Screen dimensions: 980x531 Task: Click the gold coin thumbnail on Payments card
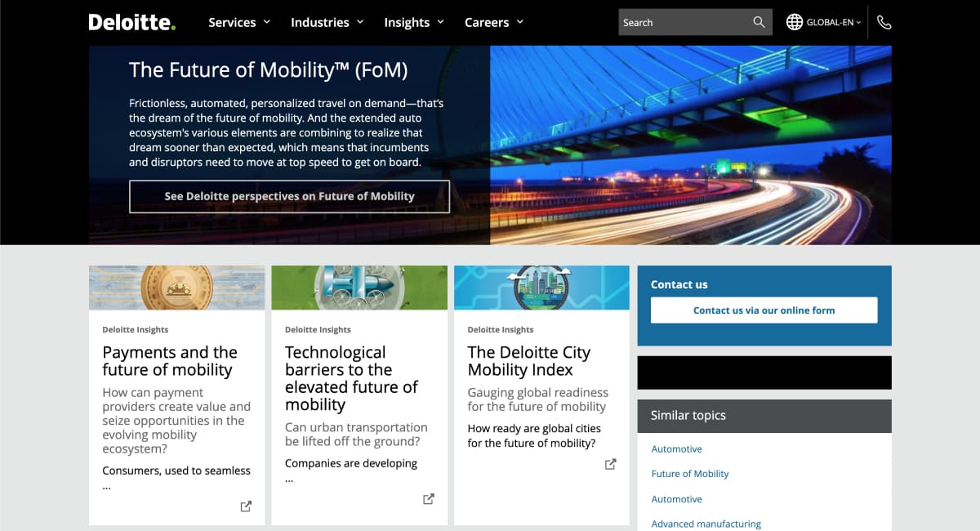[x=176, y=288]
